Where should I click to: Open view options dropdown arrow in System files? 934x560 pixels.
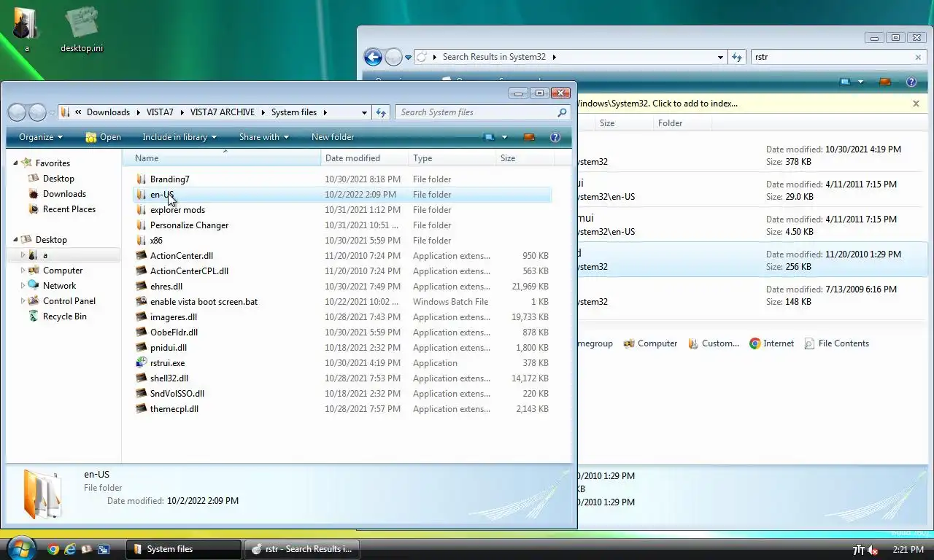(504, 137)
